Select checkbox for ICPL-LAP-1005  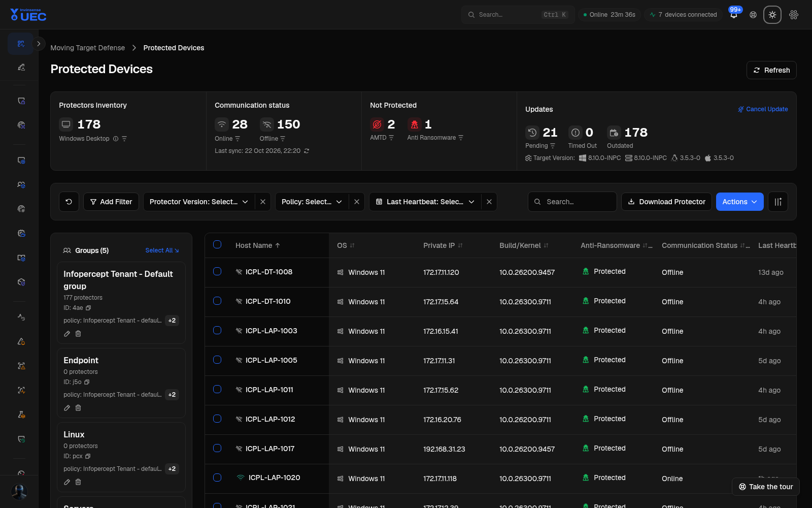(217, 360)
